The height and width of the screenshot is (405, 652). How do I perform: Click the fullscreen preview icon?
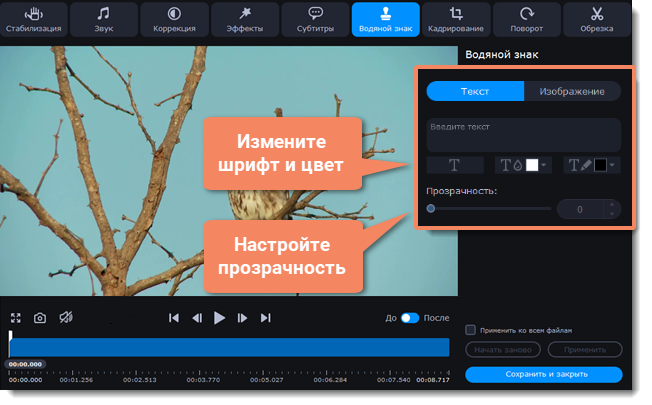pyautogui.click(x=16, y=318)
